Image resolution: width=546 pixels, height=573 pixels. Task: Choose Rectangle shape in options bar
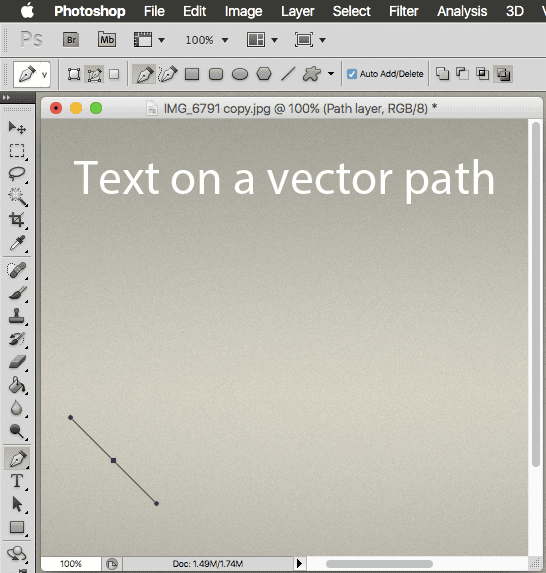click(192, 74)
